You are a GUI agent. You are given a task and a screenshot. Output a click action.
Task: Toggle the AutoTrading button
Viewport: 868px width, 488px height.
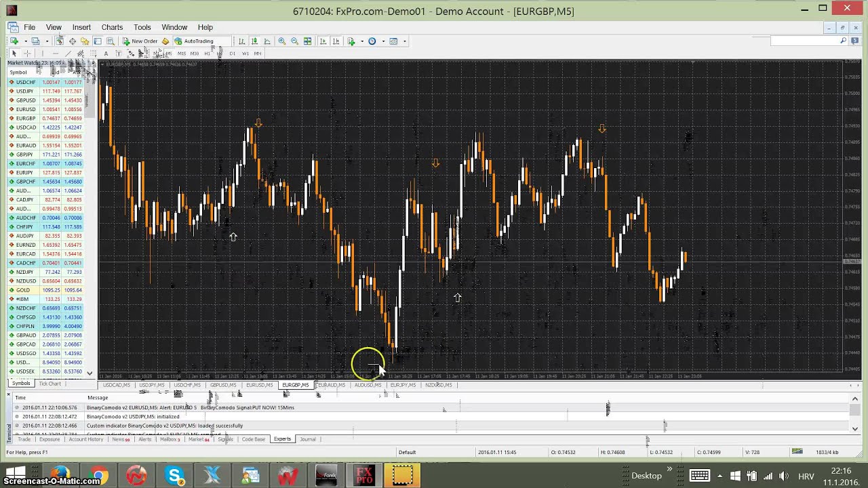(194, 41)
